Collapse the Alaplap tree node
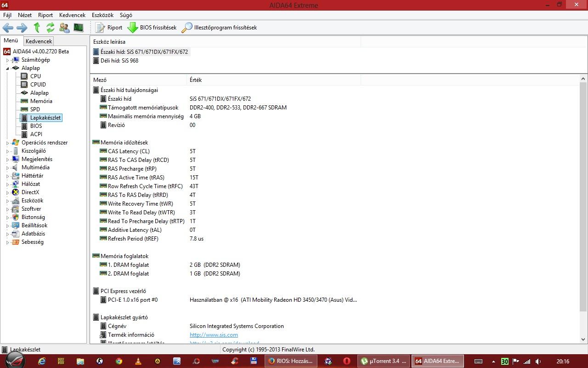Screen dimensions: 588x368 (x=7, y=68)
